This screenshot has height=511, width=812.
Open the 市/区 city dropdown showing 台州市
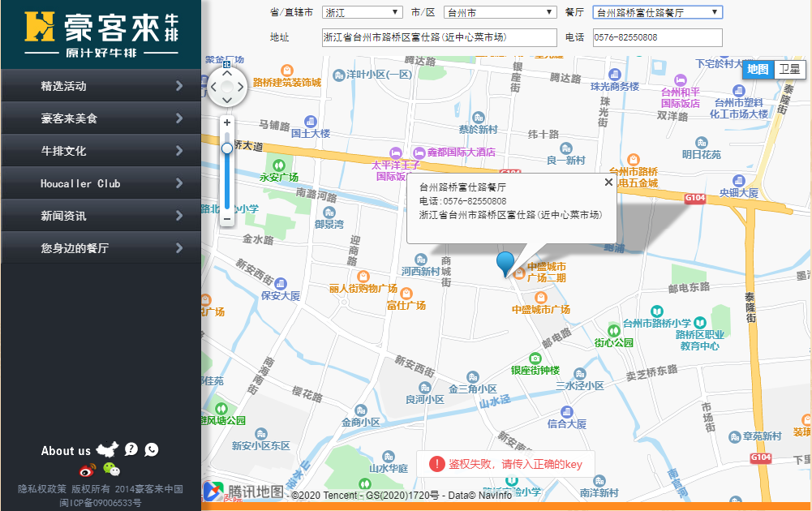[x=500, y=12]
